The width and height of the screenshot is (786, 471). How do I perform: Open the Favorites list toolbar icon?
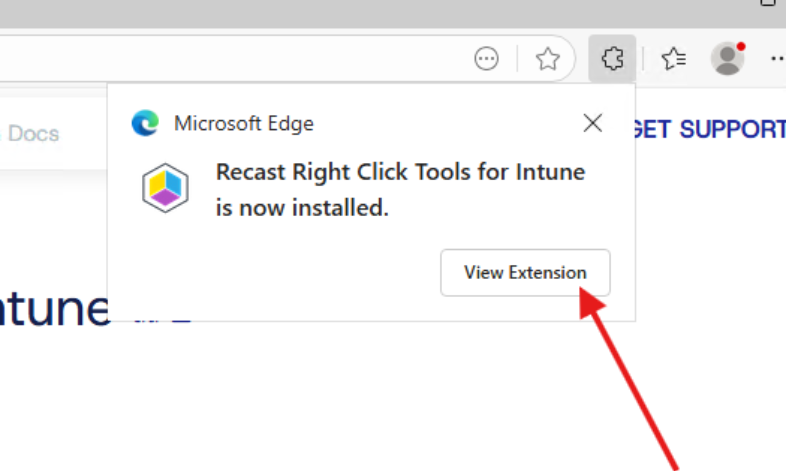click(x=674, y=60)
